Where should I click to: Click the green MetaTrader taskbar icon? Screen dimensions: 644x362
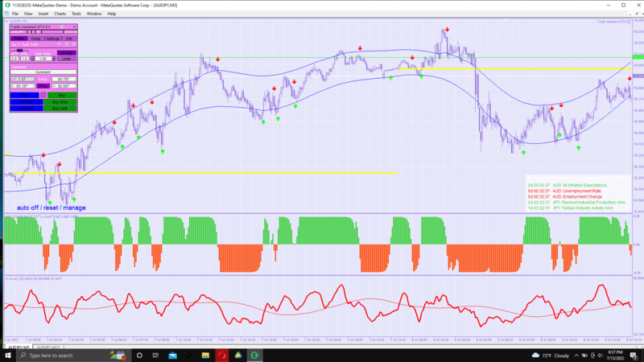point(254,355)
